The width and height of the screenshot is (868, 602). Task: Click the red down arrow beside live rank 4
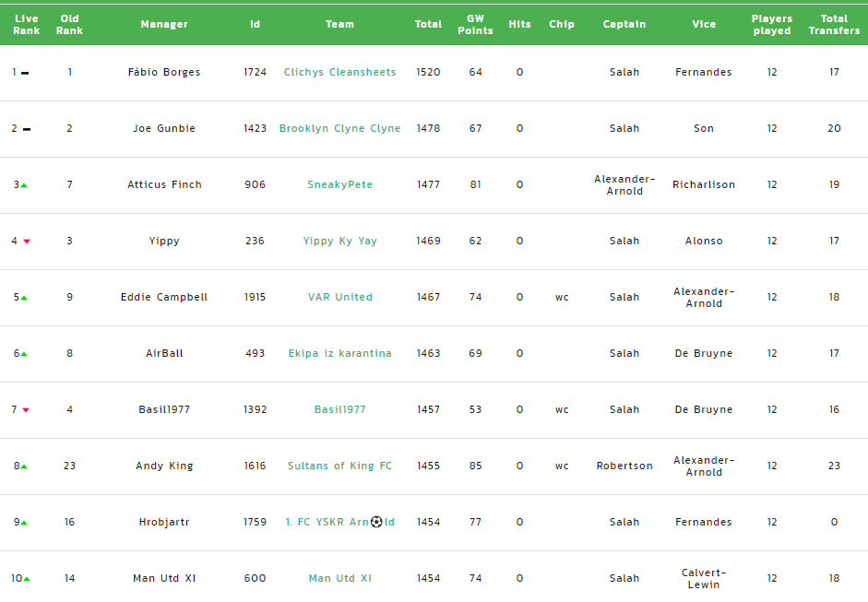27,242
